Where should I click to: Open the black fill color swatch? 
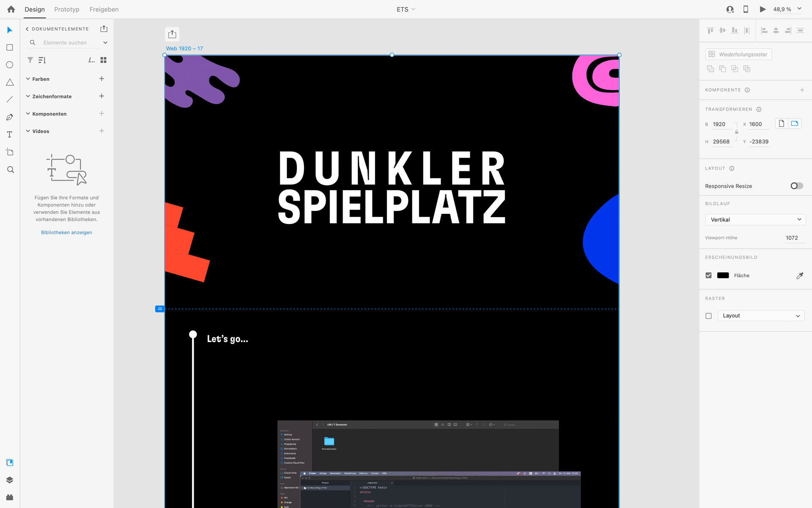coord(723,275)
